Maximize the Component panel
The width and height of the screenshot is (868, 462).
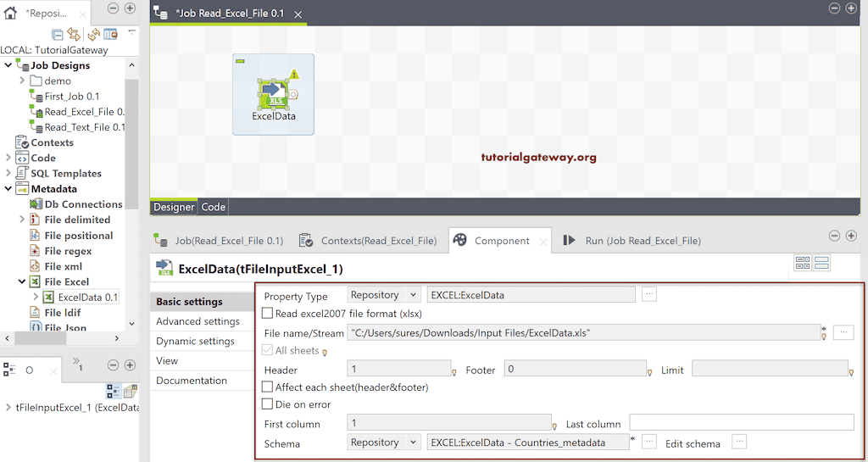[851, 236]
